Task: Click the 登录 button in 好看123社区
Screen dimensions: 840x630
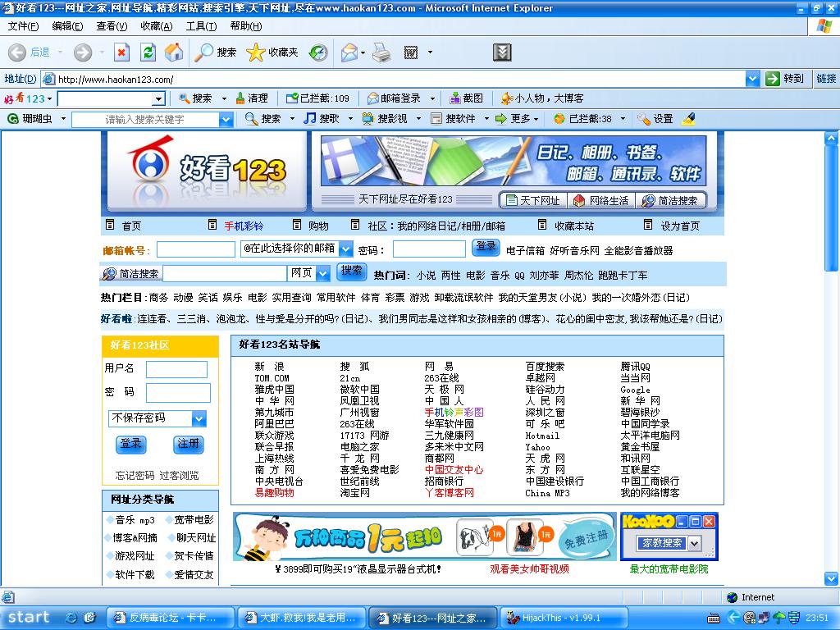Action: click(x=130, y=444)
